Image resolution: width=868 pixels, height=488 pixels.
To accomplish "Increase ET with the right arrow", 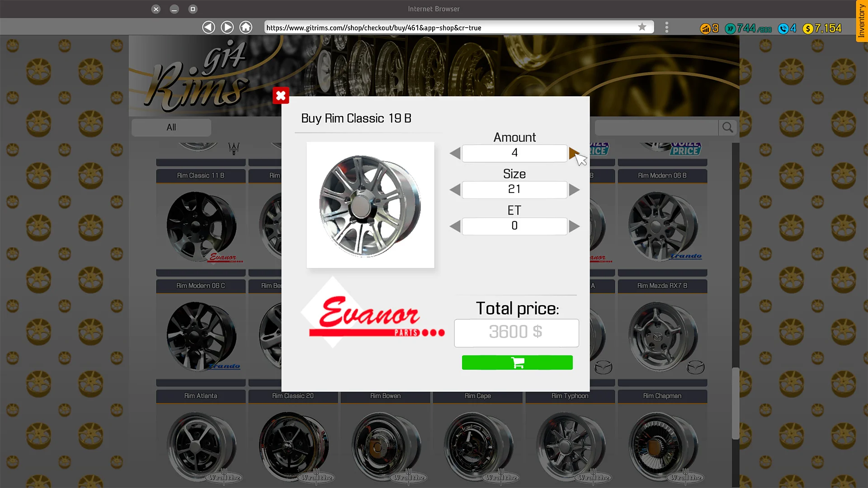I will click(575, 226).
